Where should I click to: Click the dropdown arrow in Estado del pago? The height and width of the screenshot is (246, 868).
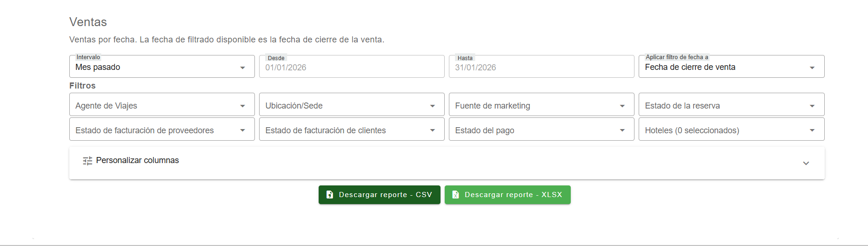[x=622, y=130]
